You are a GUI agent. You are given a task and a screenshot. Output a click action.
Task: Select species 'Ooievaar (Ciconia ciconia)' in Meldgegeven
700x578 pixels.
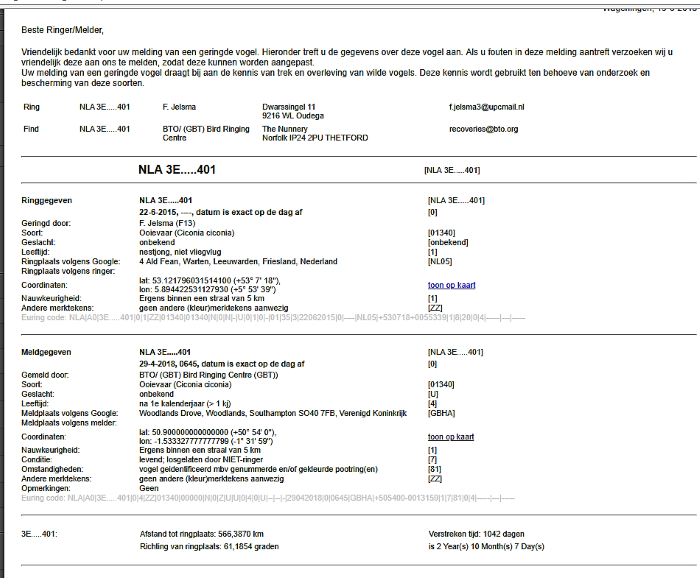click(x=185, y=385)
